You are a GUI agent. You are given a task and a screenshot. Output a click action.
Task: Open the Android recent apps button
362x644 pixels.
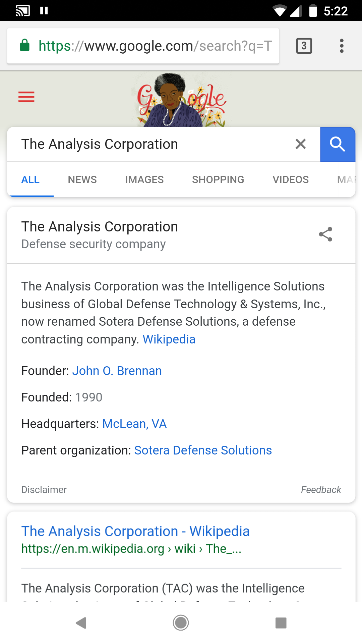(281, 623)
